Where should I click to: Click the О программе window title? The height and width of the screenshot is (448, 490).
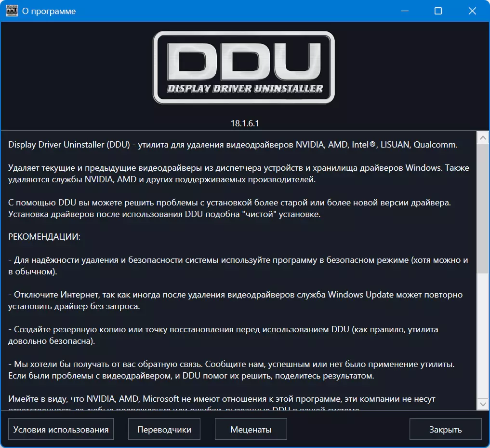(x=49, y=11)
